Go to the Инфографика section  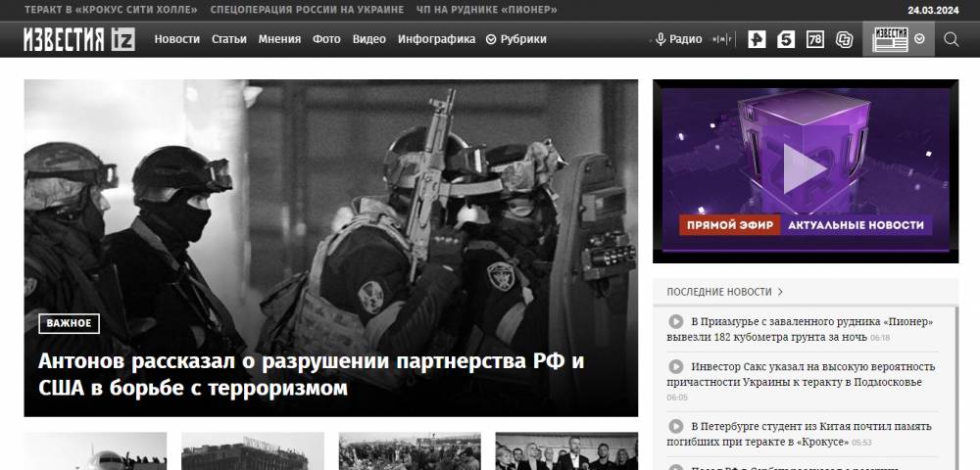point(436,39)
